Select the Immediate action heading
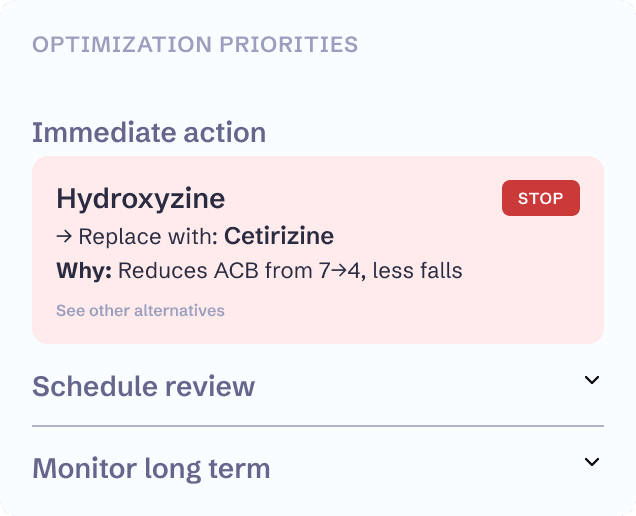636x516 pixels. coord(149,132)
